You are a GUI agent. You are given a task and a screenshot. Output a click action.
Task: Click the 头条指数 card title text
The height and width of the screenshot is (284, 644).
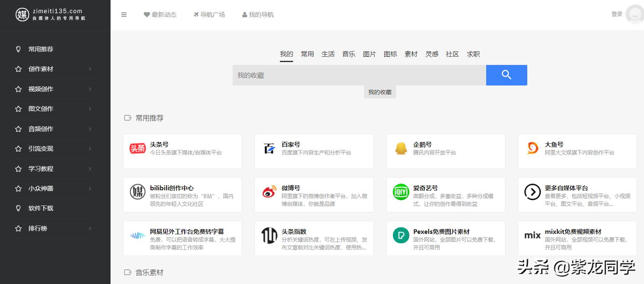[x=294, y=232]
